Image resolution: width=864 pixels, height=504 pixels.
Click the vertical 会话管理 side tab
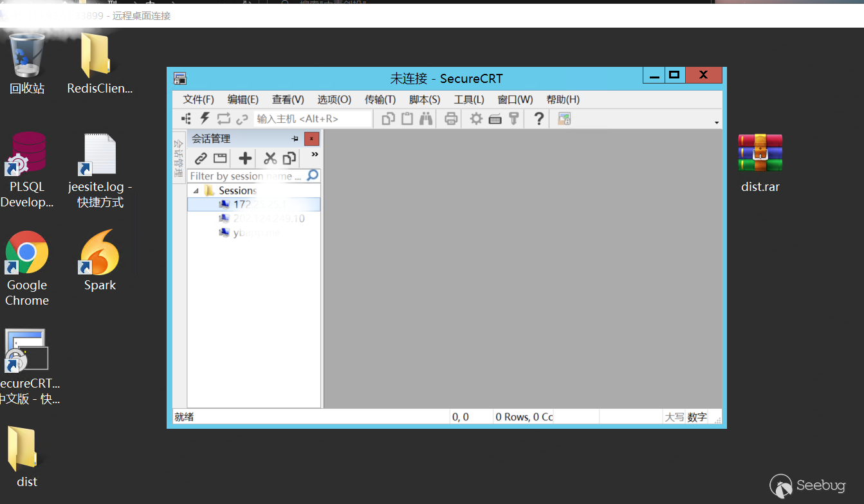(x=179, y=158)
